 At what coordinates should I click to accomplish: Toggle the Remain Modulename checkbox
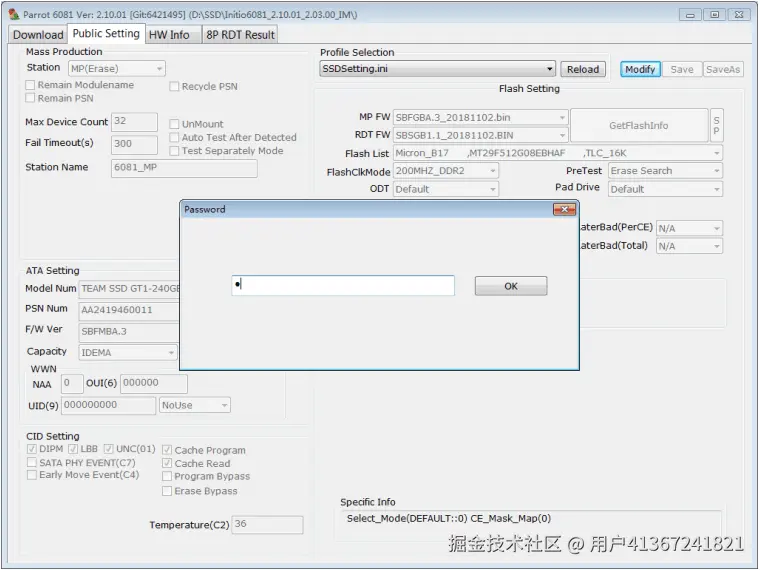point(30,85)
